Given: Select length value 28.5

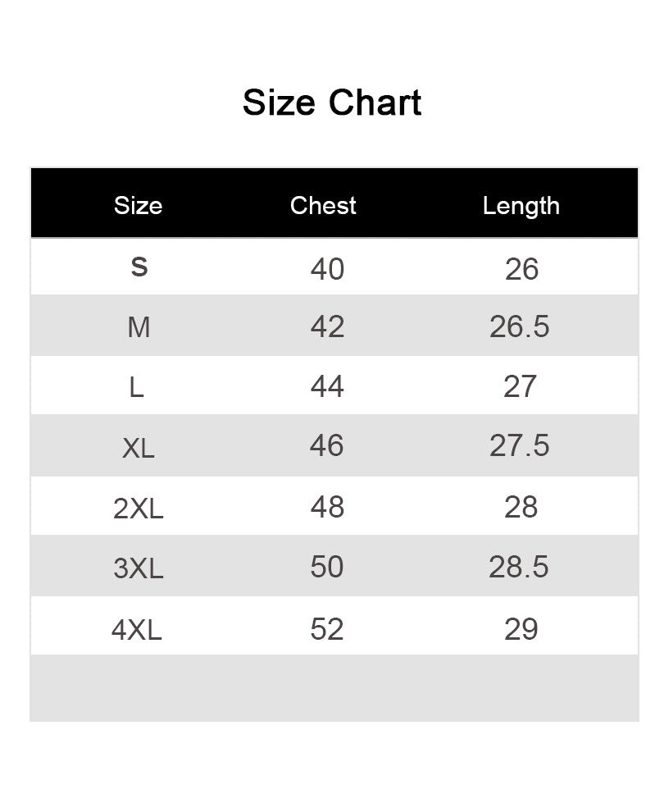Looking at the screenshot, I should click(519, 567).
